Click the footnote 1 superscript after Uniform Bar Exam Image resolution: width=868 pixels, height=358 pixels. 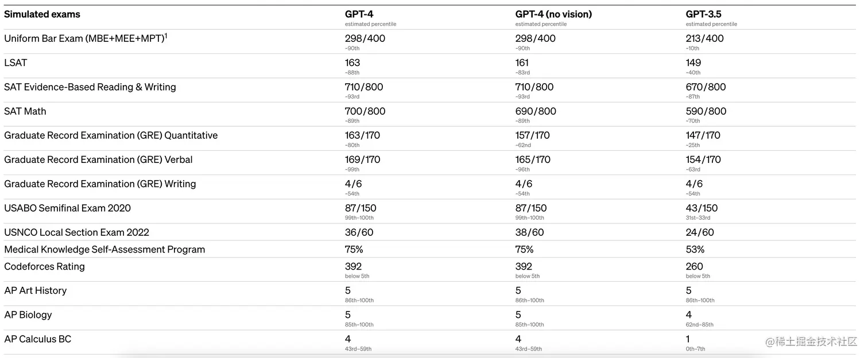166,36
